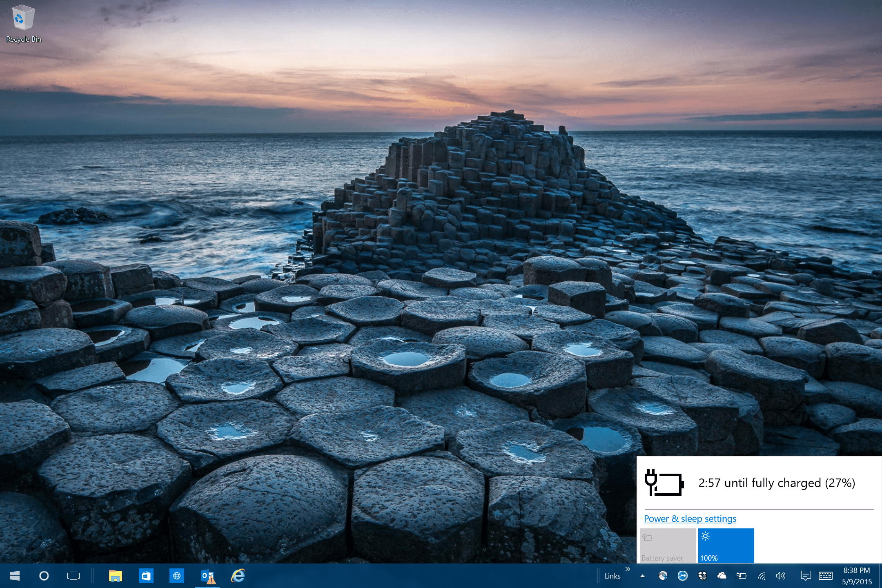Click the Links toolbar label

612,576
